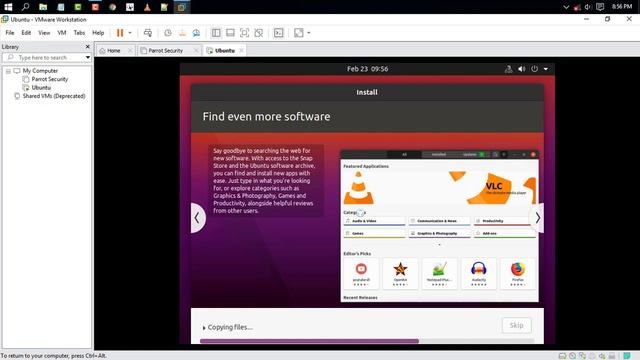Open the power options arrow beside the pause button
Screen dimensions: 640x360
click(x=130, y=33)
